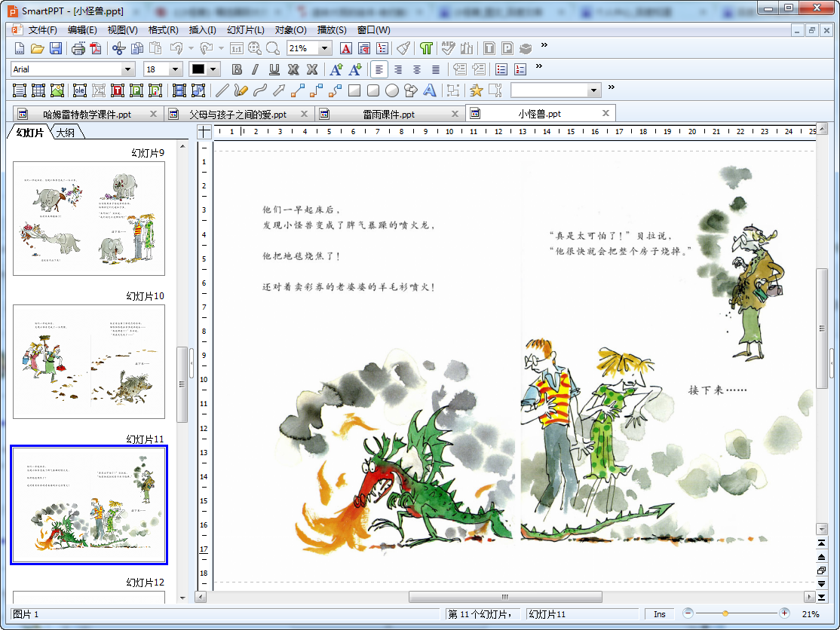
Task: Run the spell check icon
Action: [x=449, y=49]
